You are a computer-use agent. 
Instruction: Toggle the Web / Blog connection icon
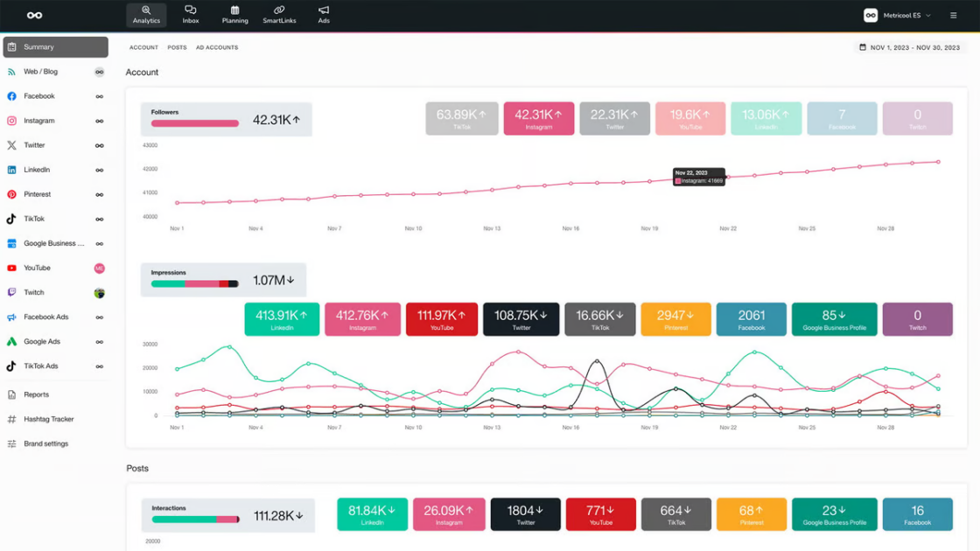(x=99, y=72)
